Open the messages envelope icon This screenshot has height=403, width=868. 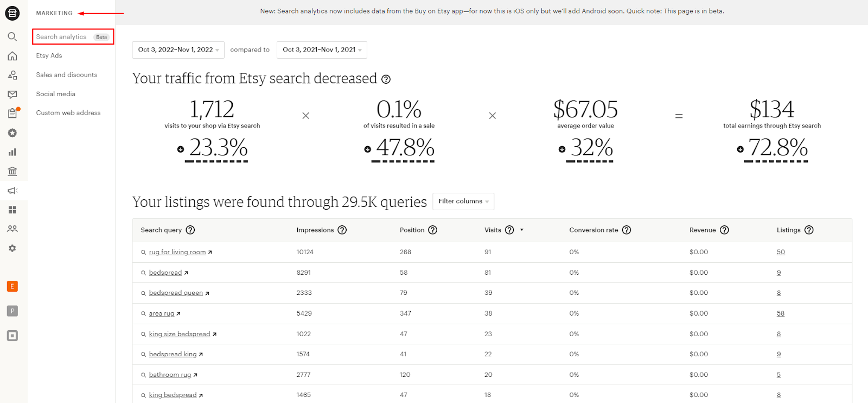click(x=12, y=95)
